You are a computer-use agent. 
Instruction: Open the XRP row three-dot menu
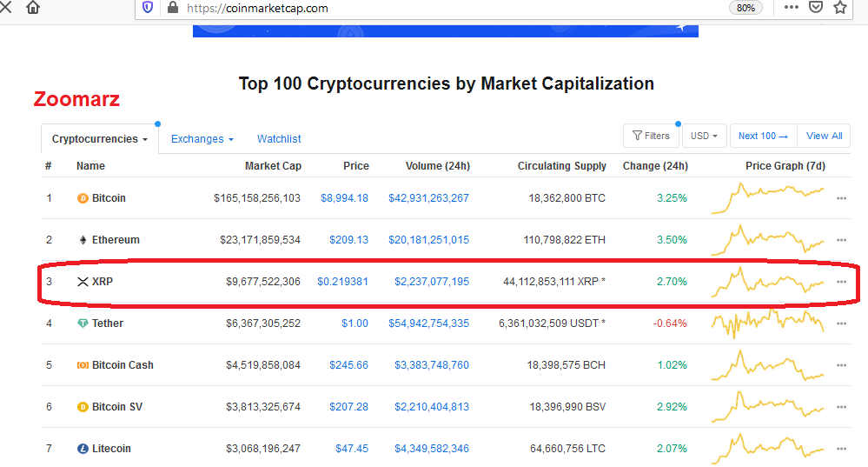[841, 282]
